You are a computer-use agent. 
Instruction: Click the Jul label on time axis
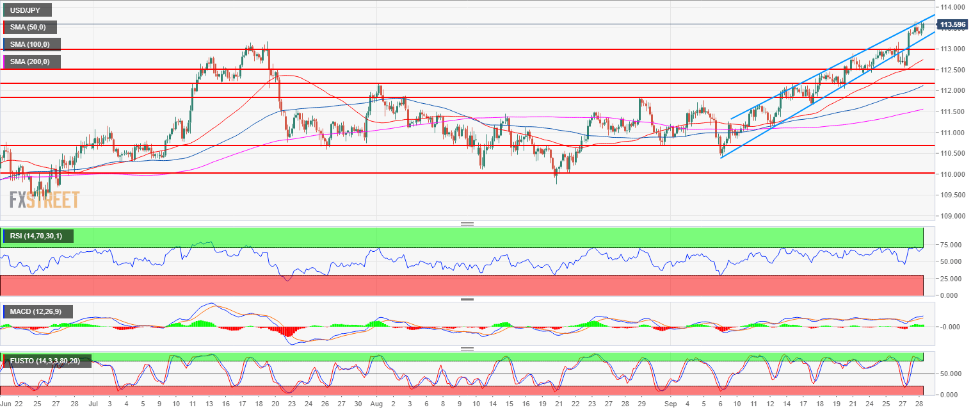point(93,405)
